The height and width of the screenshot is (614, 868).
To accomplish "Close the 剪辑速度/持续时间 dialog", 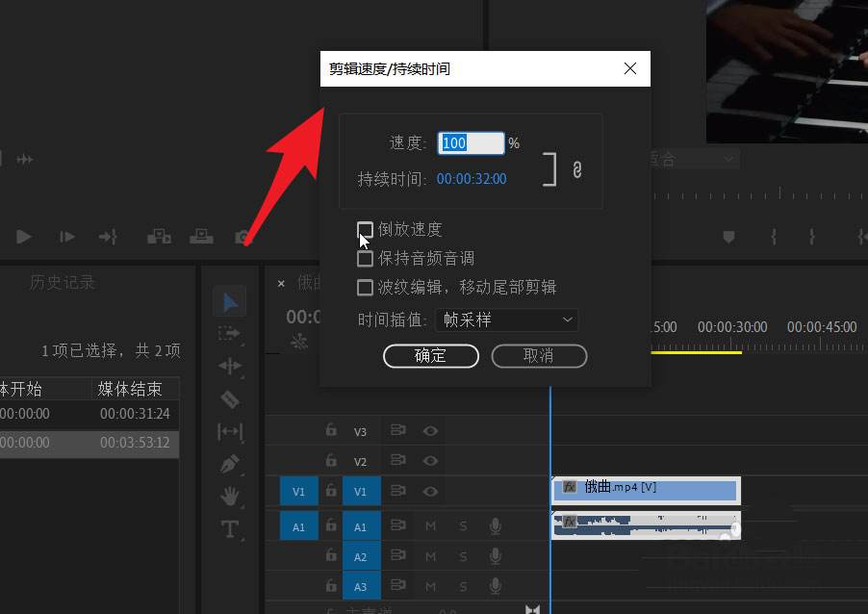I will tap(630, 68).
